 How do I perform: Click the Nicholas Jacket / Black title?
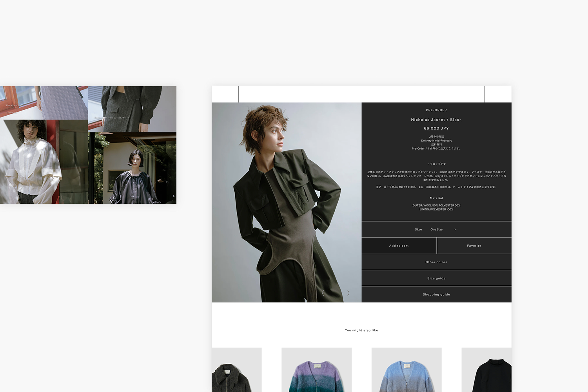pyautogui.click(x=436, y=120)
